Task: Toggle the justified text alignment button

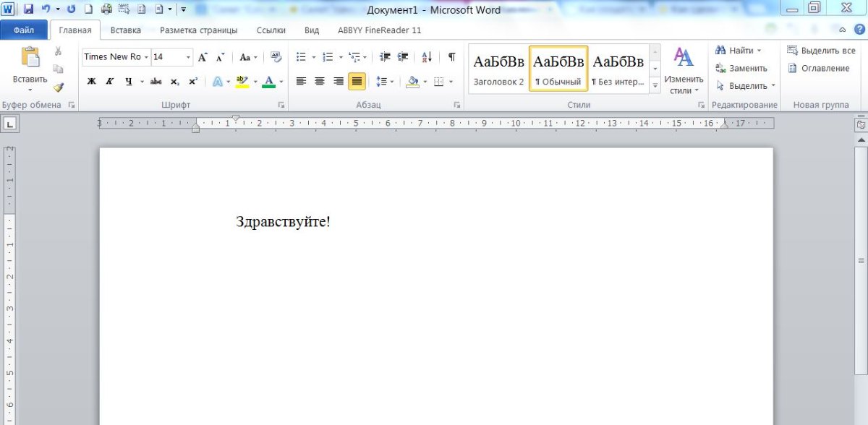Action: [357, 82]
